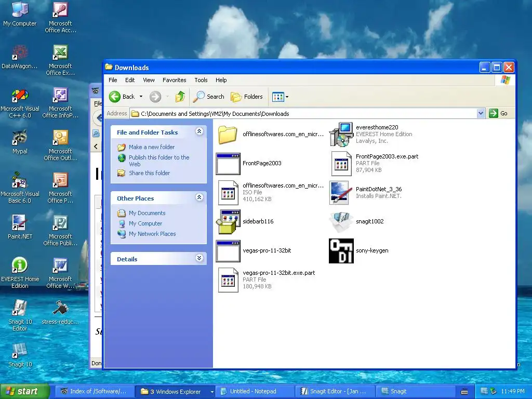This screenshot has width=532, height=399.
Task: Open the Tools menu
Action: tap(201, 80)
